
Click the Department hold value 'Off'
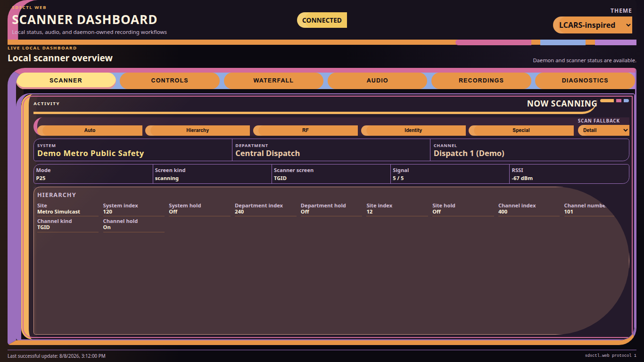coord(305,212)
